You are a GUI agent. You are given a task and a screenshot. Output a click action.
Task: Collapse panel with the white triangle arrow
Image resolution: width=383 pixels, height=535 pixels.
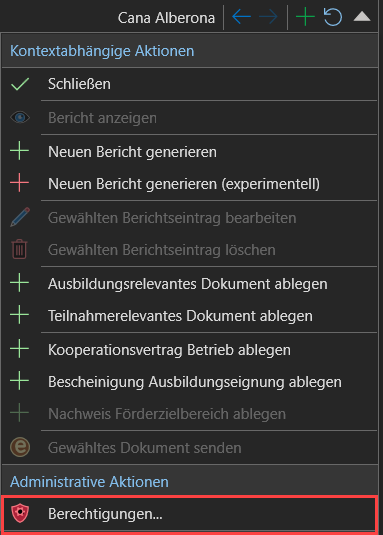click(x=362, y=16)
